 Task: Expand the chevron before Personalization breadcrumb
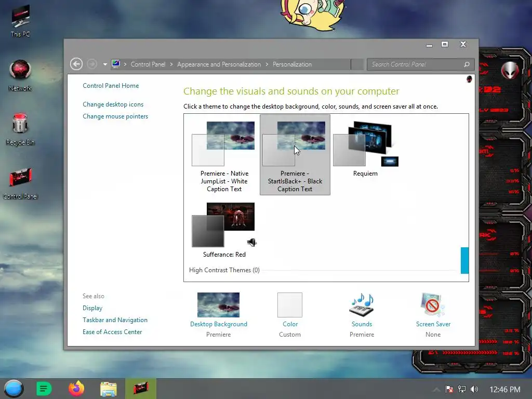tap(267, 64)
